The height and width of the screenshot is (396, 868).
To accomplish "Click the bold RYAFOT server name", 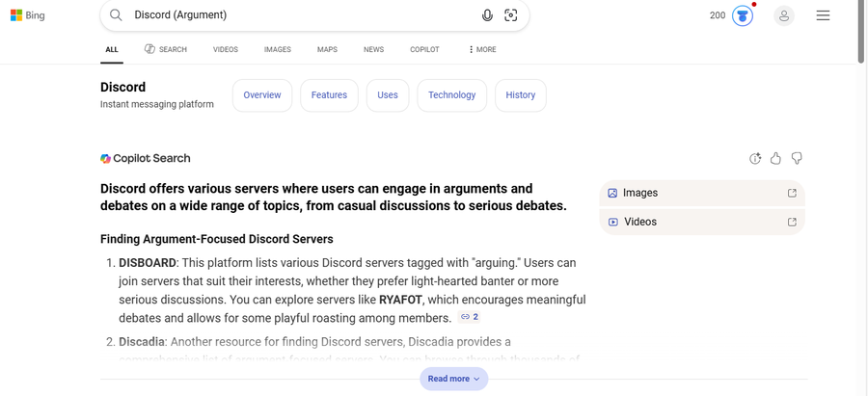I will tap(401, 301).
